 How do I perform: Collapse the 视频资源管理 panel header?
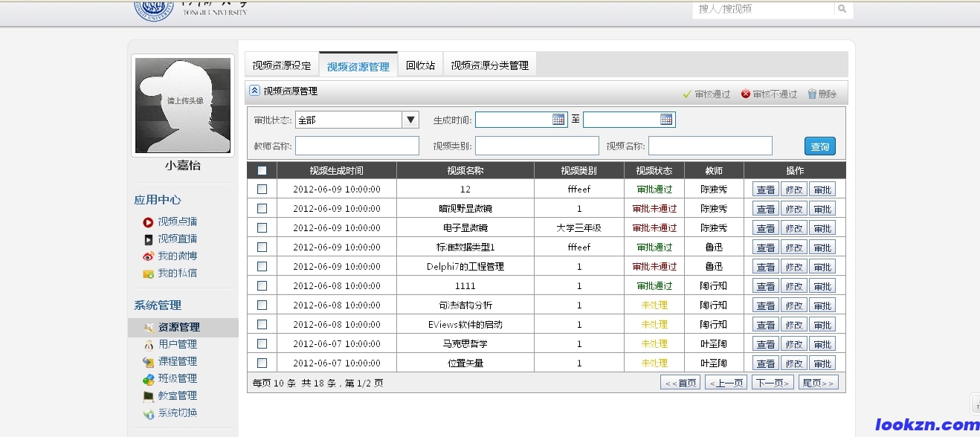(x=254, y=91)
